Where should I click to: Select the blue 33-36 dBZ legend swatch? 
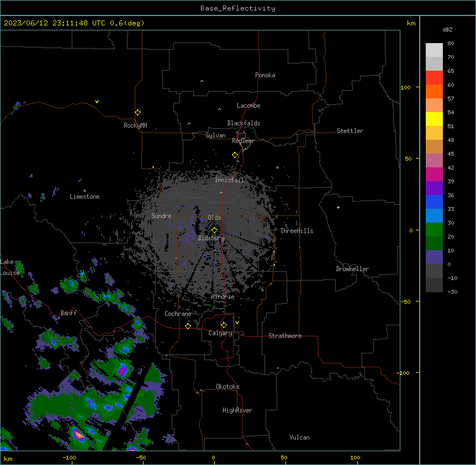click(x=434, y=202)
